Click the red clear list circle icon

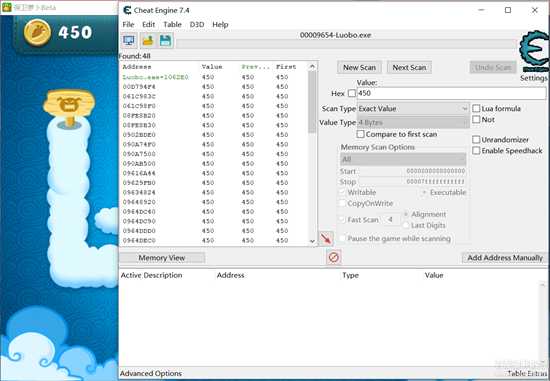tap(334, 258)
